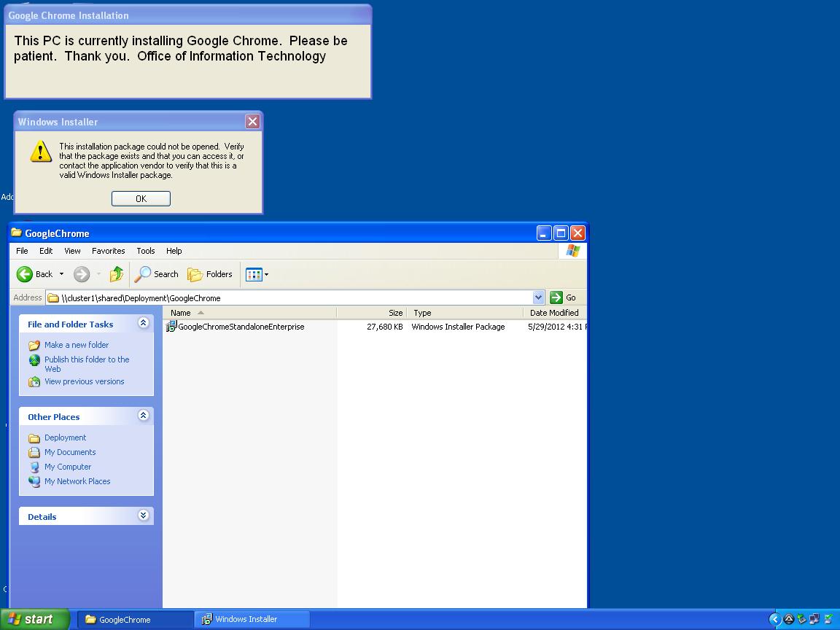840x630 pixels.
Task: Open the Back history dropdown arrow
Action: click(x=61, y=274)
